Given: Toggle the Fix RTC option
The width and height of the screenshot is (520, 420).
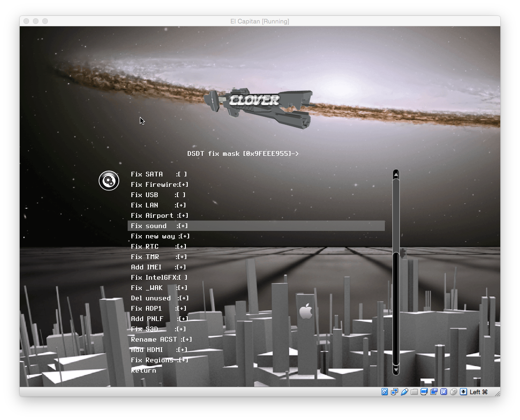Looking at the screenshot, I should pyautogui.click(x=256, y=246).
